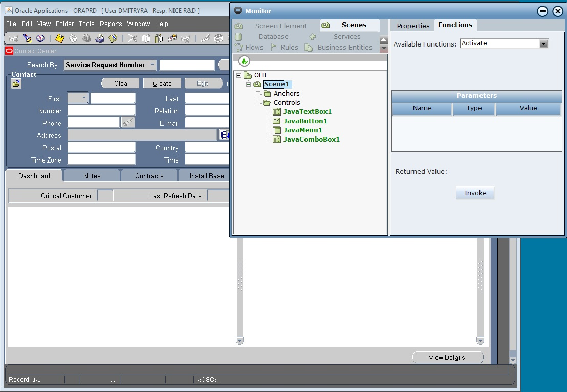Select JavaTextBox1 label in the scenes tree
Image resolution: width=567 pixels, height=392 pixels.
(308, 111)
